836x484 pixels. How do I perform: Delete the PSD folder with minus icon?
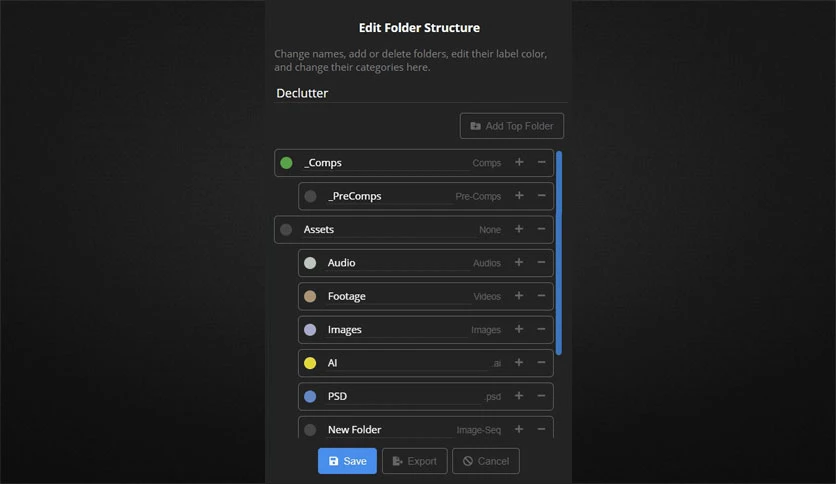[541, 396]
